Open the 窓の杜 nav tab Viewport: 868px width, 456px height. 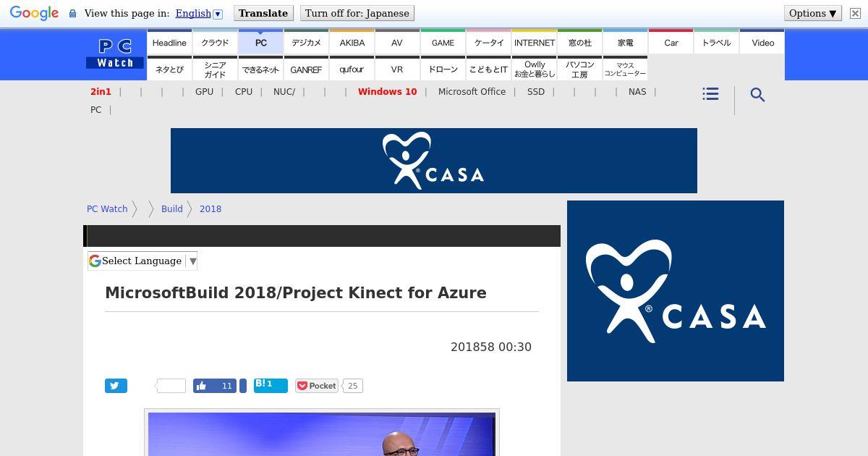[580, 43]
